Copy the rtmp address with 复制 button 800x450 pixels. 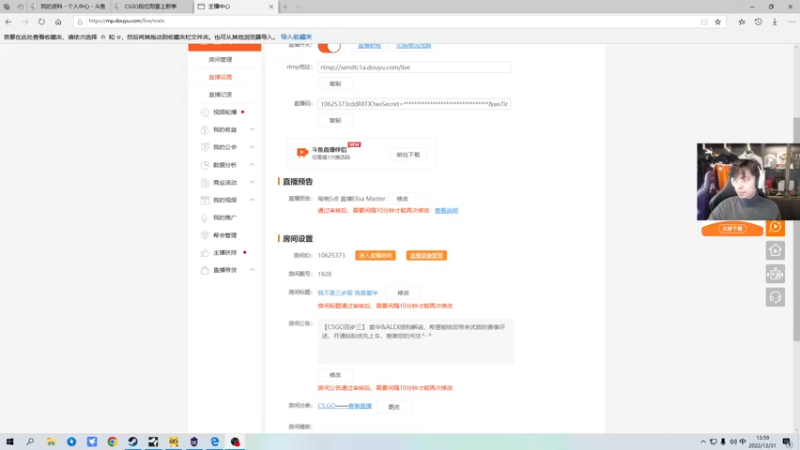point(335,84)
